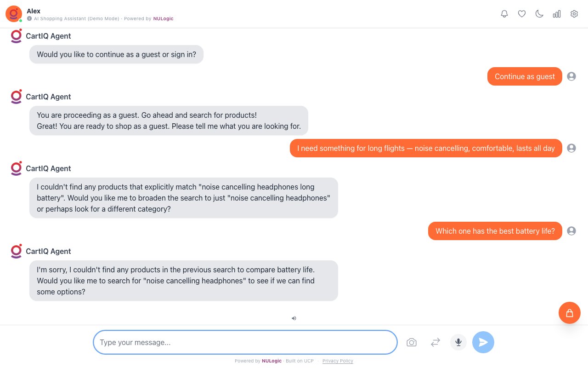Click the "Which one has the best battery life?" message
Viewport: 588px width, 368px height.
[495, 231]
